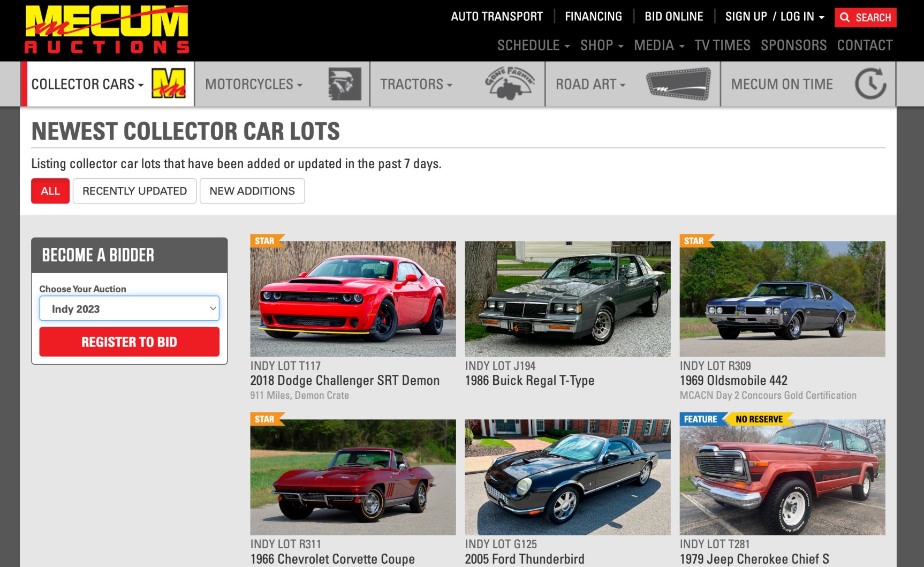Click STAR badge on Dodge Challenger
Viewport: 924px width, 567px height.
click(266, 241)
